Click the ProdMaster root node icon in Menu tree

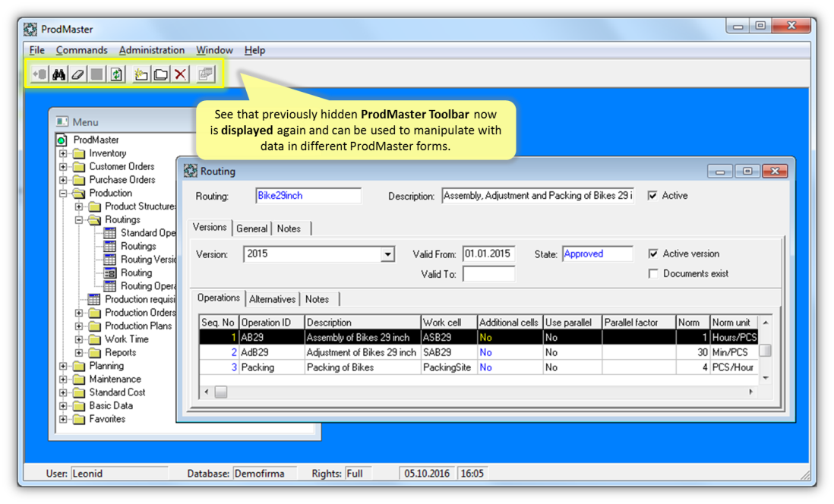62,140
